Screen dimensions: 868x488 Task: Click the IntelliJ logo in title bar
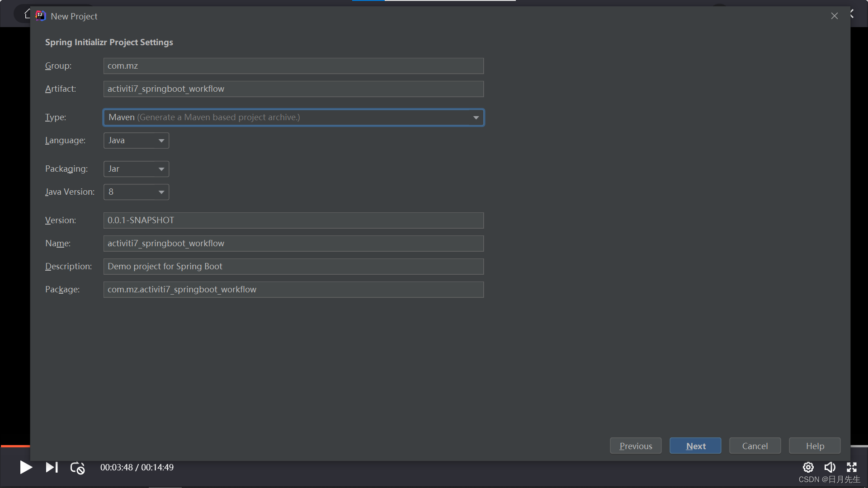(x=41, y=16)
